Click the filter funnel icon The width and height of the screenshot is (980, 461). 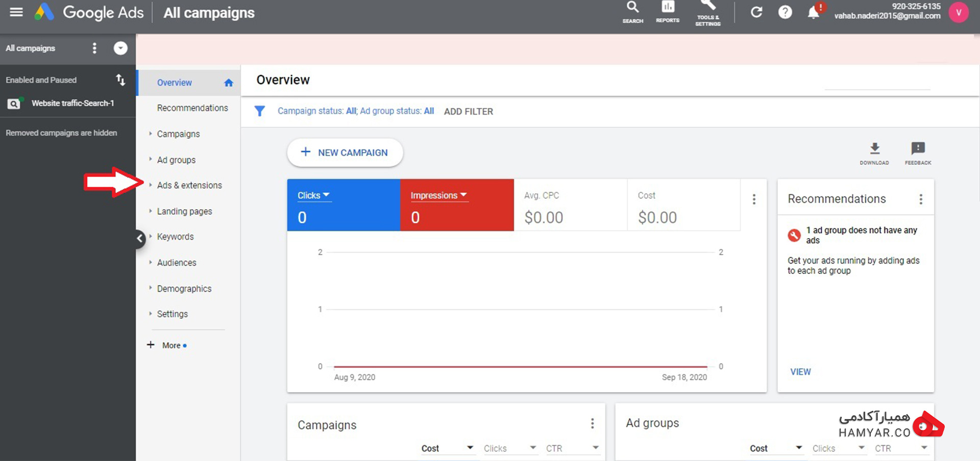[260, 111]
